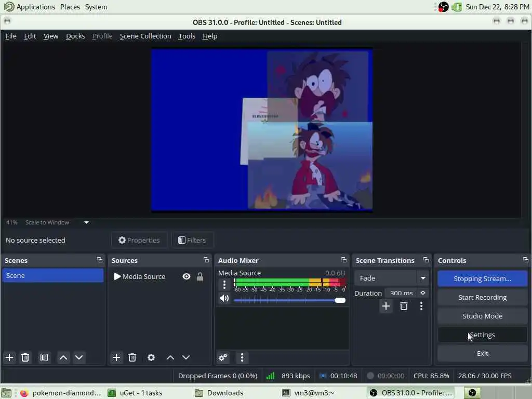The height and width of the screenshot is (399, 532).
Task: Click the Exit button
Action: tap(482, 353)
